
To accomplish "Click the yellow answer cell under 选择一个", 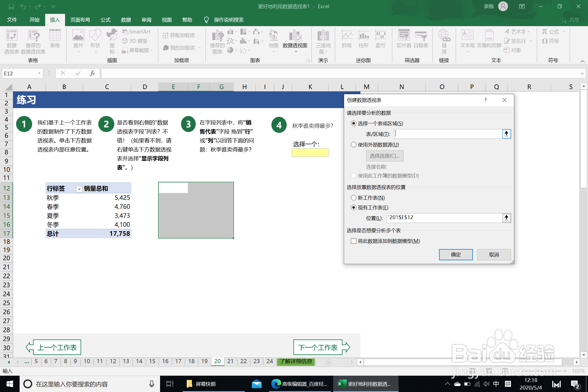I will 310,153.
